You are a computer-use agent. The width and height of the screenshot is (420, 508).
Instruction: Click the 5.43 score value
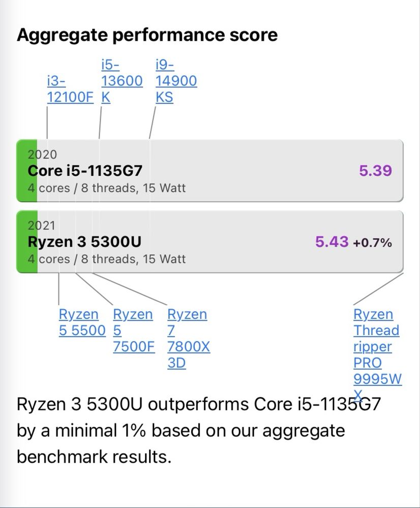(332, 242)
